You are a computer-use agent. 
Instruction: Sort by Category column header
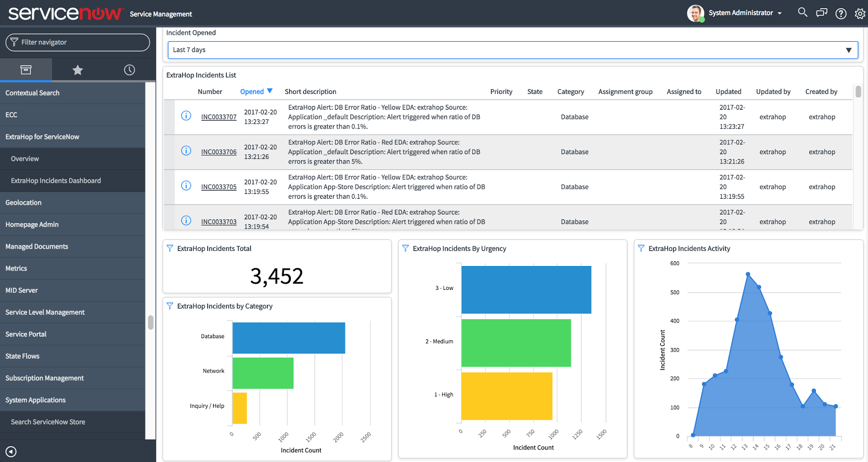[571, 92]
